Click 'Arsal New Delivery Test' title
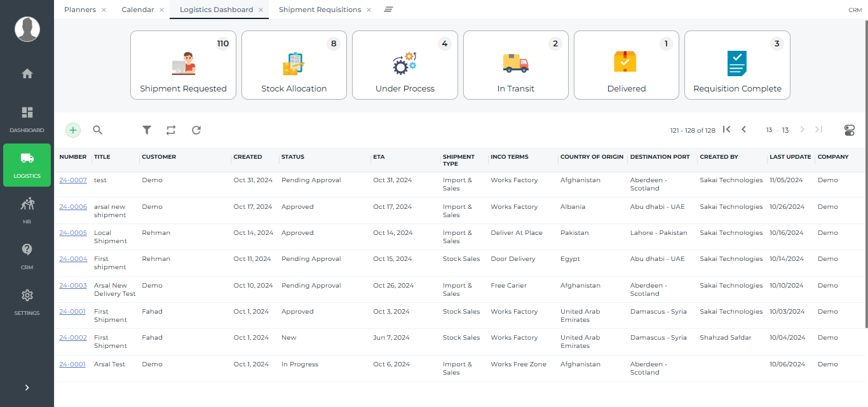The width and height of the screenshot is (868, 407). click(x=115, y=290)
